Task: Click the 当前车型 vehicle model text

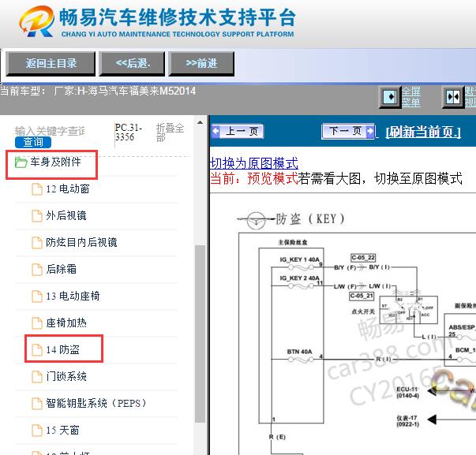Action: [x=98, y=91]
